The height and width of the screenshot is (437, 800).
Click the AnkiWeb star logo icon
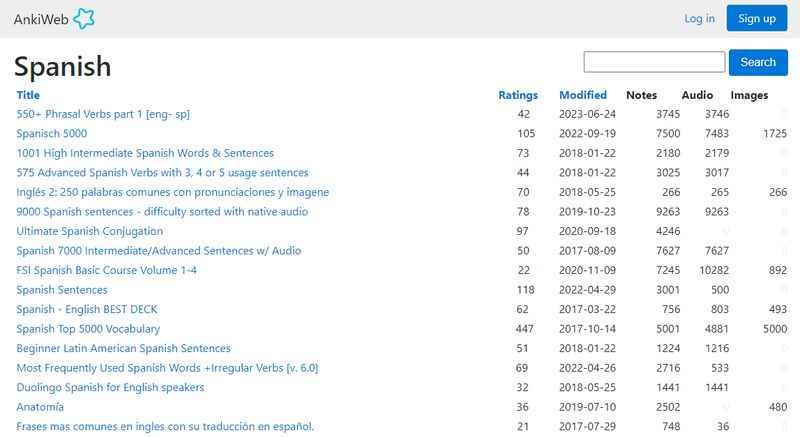point(84,19)
